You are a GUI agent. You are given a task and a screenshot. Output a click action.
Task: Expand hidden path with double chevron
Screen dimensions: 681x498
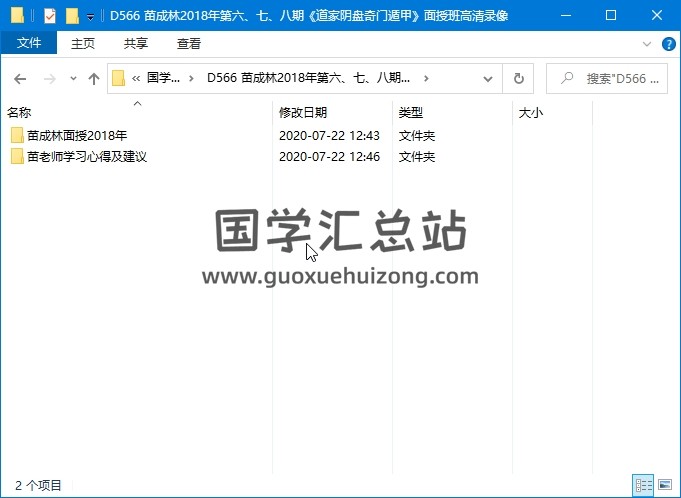click(x=136, y=79)
